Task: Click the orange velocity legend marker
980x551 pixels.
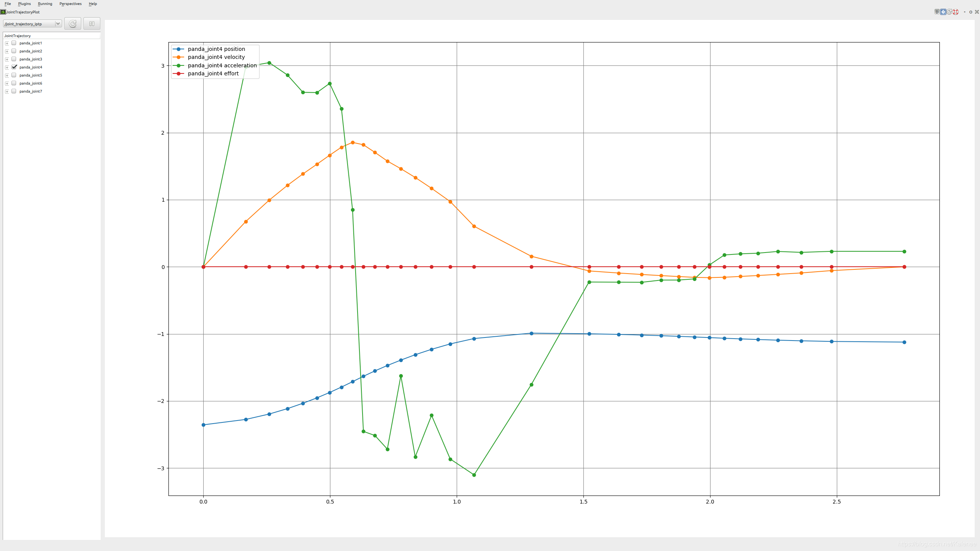Action: [178, 57]
